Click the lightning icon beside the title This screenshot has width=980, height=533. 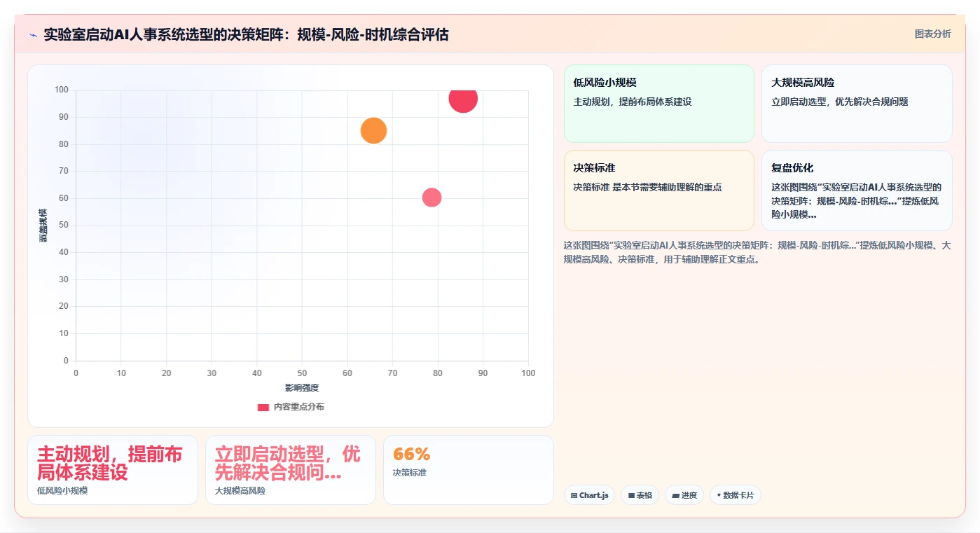click(33, 34)
